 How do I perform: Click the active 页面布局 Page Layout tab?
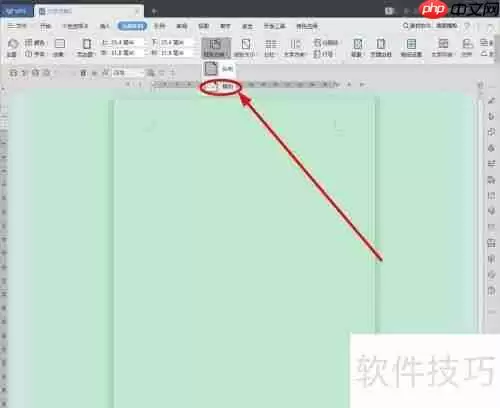132,26
